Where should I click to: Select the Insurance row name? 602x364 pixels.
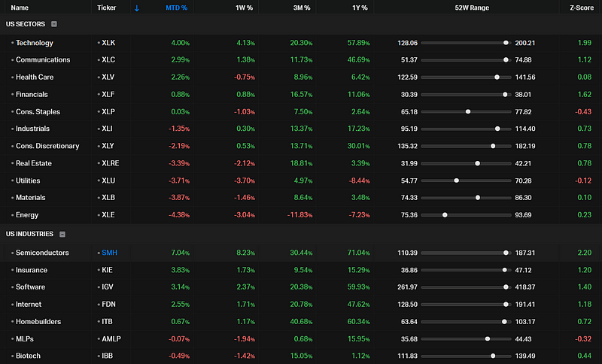pos(32,270)
